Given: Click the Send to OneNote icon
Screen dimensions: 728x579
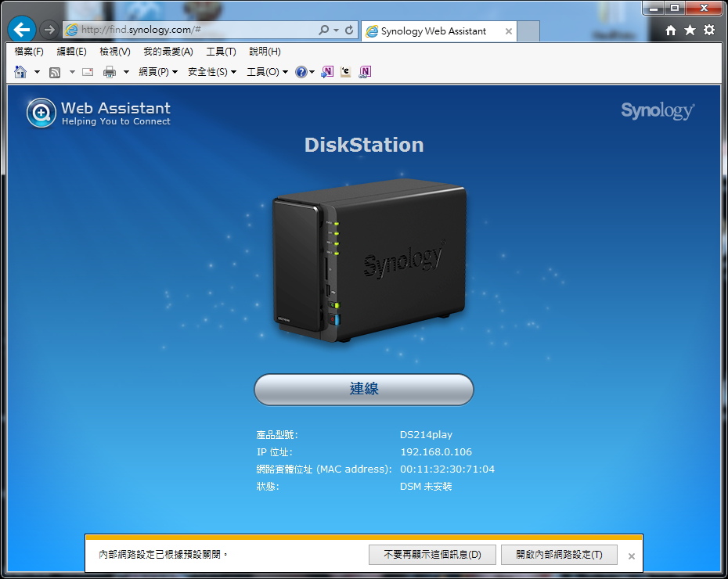Looking at the screenshot, I should point(327,72).
